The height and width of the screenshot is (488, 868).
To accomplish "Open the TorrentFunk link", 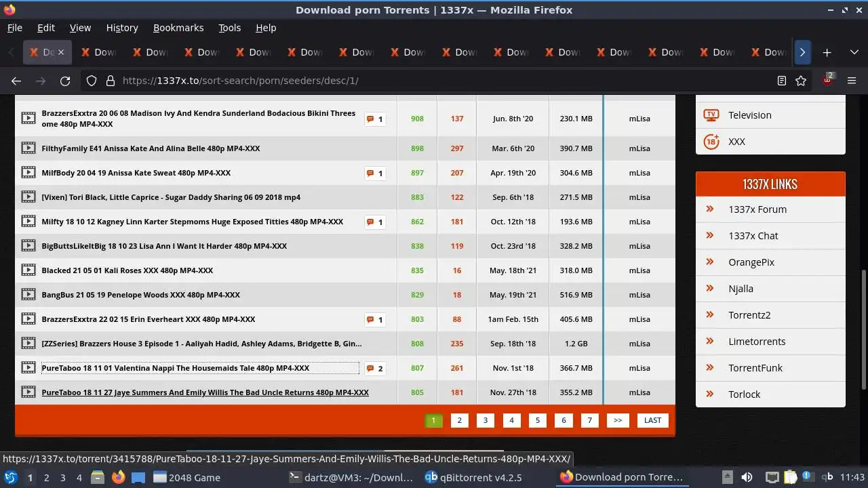I will (x=755, y=368).
